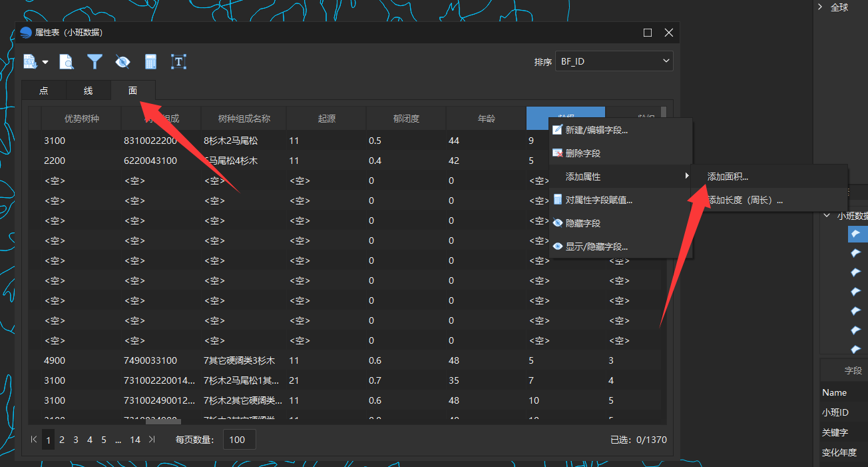Go to page 2 of table
This screenshot has height=467, width=868.
point(62,440)
